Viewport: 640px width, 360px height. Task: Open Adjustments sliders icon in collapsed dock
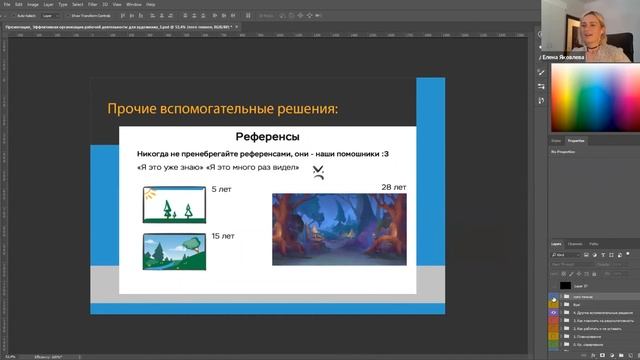[x=541, y=87]
